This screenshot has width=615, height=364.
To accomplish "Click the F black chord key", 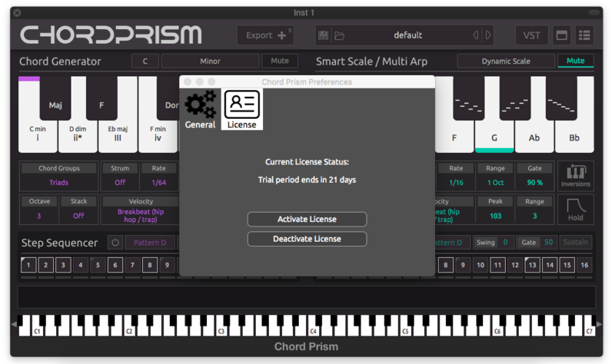I will (x=101, y=99).
